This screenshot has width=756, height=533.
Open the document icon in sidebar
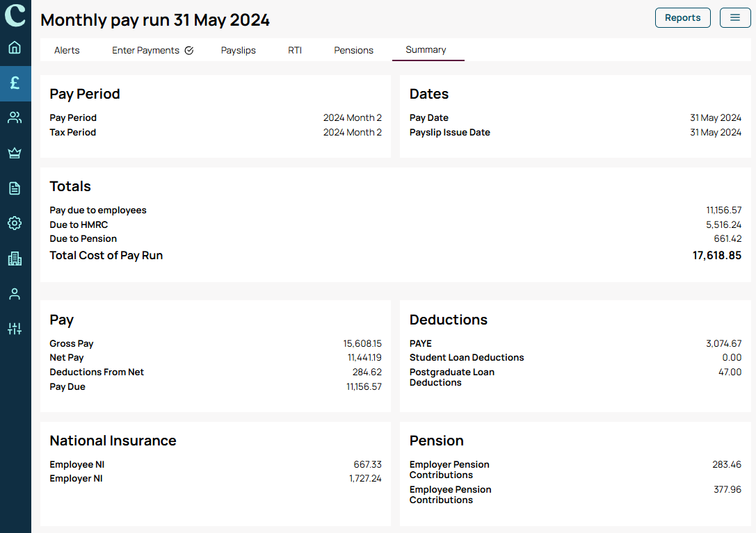[15, 188]
